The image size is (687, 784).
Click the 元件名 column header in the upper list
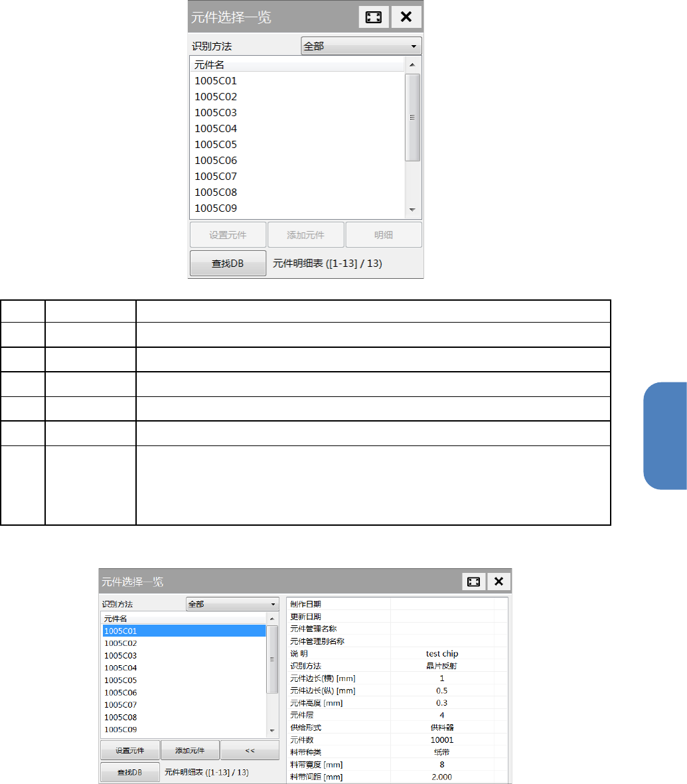(x=297, y=64)
